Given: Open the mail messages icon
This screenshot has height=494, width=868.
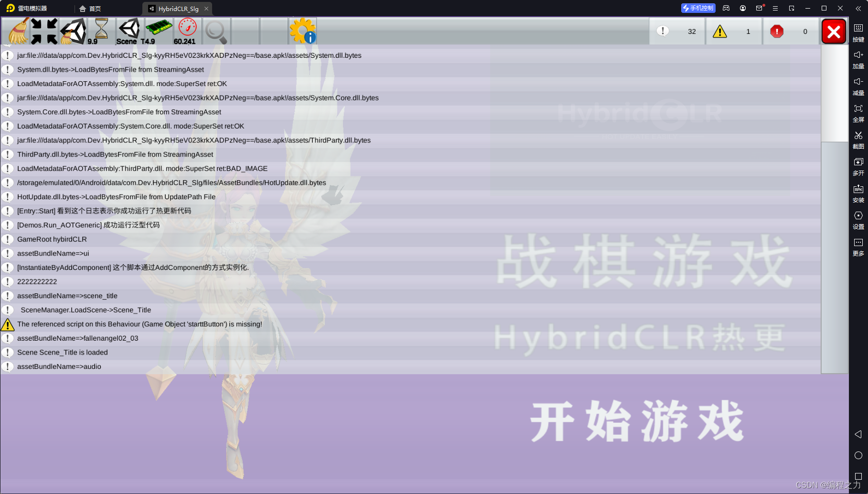Looking at the screenshot, I should [759, 8].
